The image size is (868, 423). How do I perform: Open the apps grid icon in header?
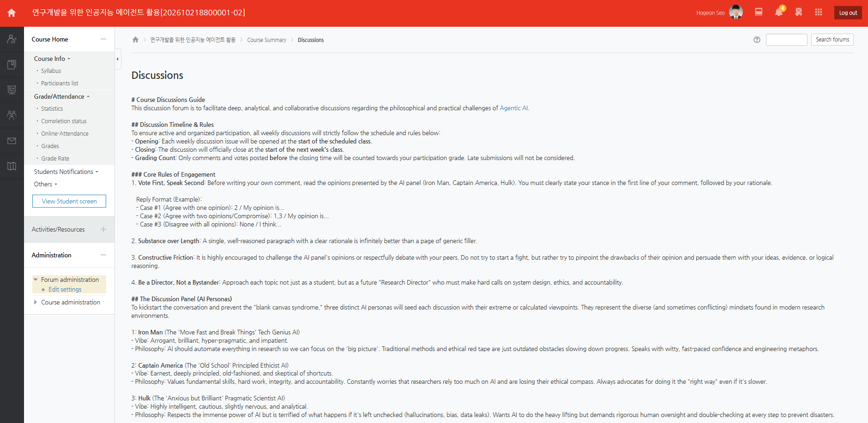click(819, 12)
